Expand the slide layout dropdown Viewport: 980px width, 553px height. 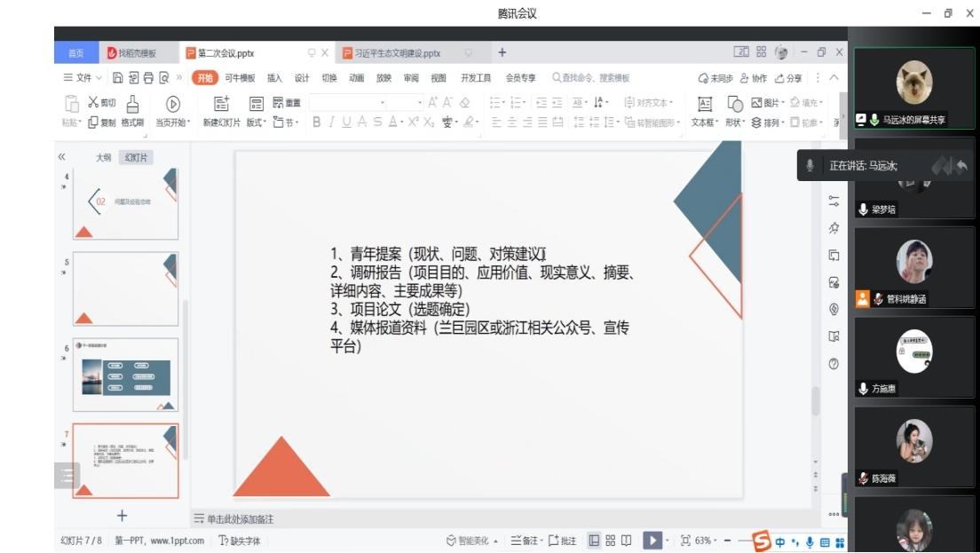[256, 122]
